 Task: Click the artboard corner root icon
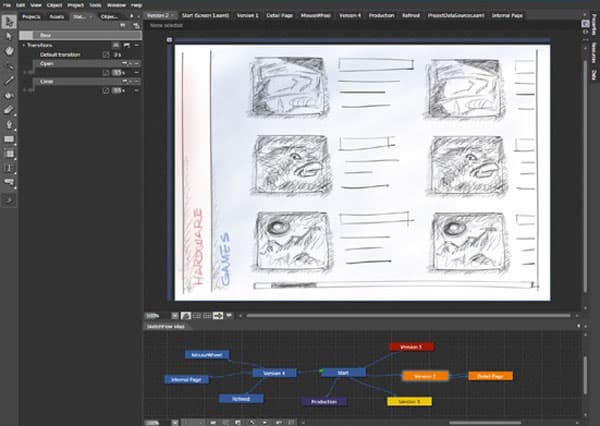[x=170, y=40]
